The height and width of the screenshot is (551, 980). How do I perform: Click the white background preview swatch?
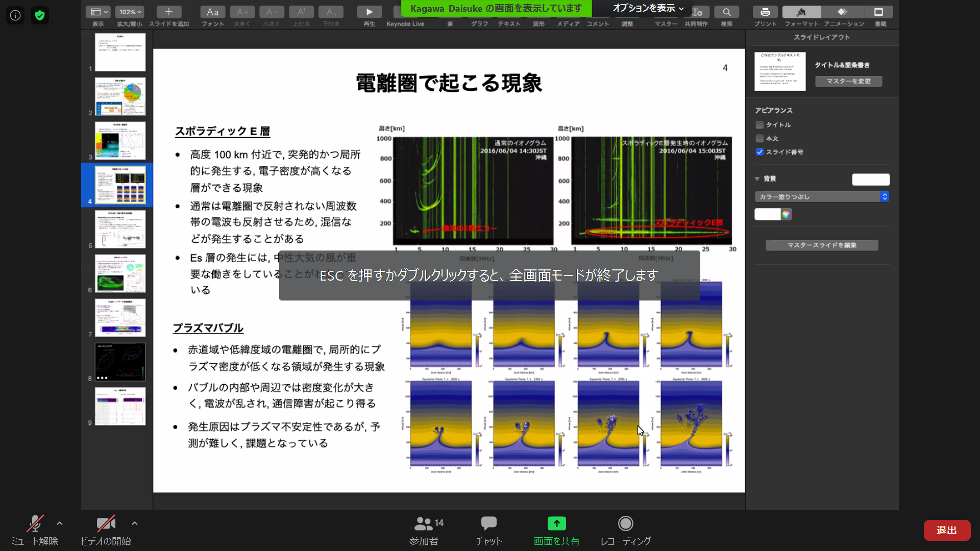click(871, 179)
